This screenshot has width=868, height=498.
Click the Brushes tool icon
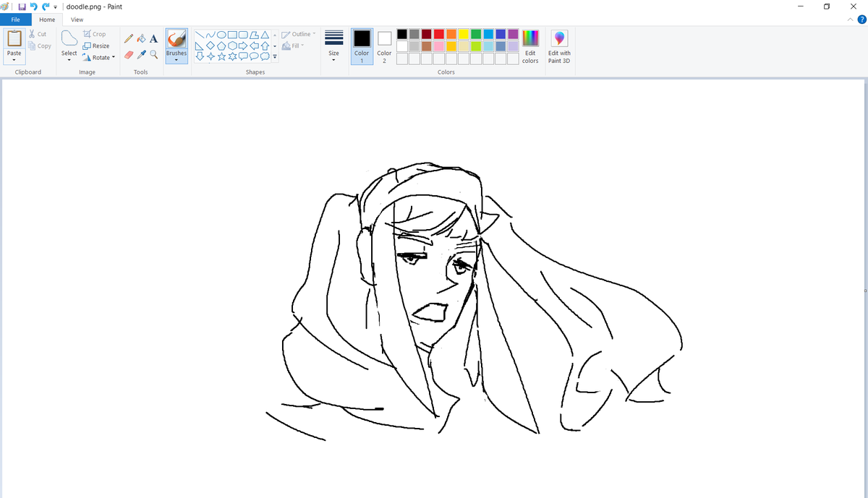[176, 40]
